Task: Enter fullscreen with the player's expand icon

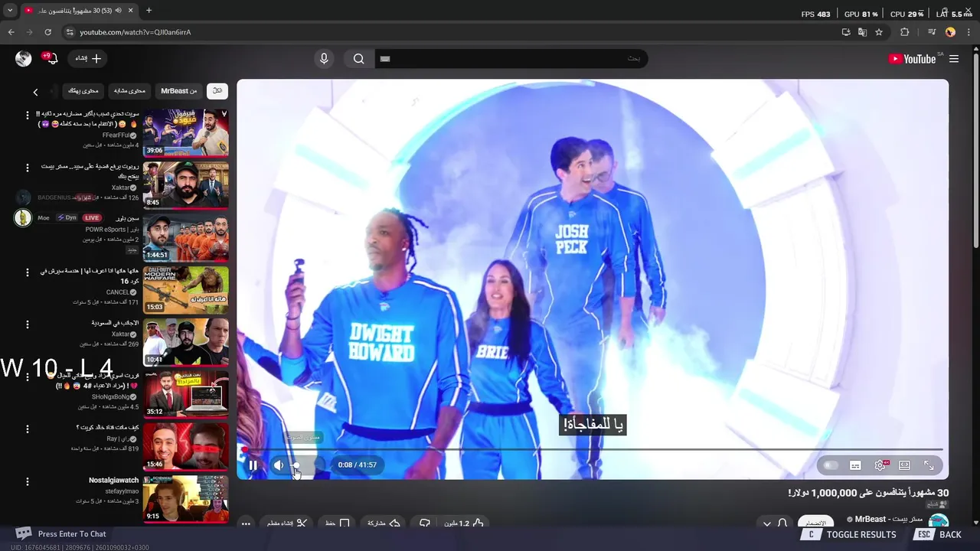Action: (929, 465)
